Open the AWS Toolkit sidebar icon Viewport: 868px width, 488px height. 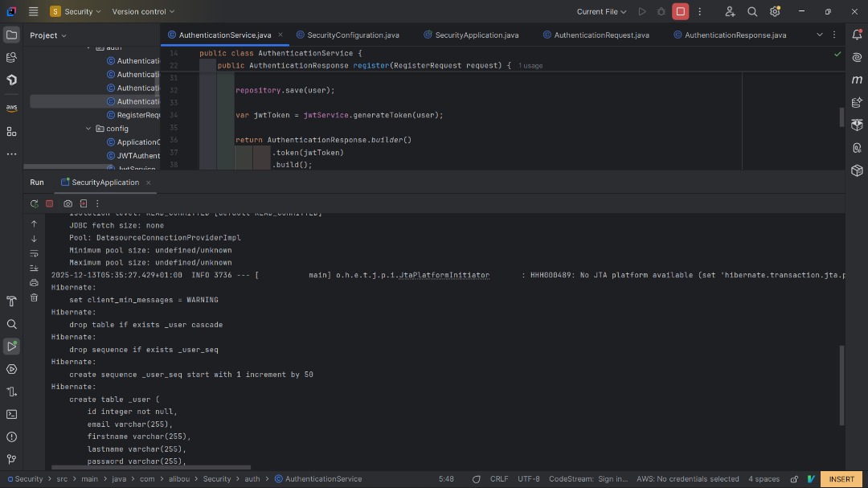(x=11, y=108)
